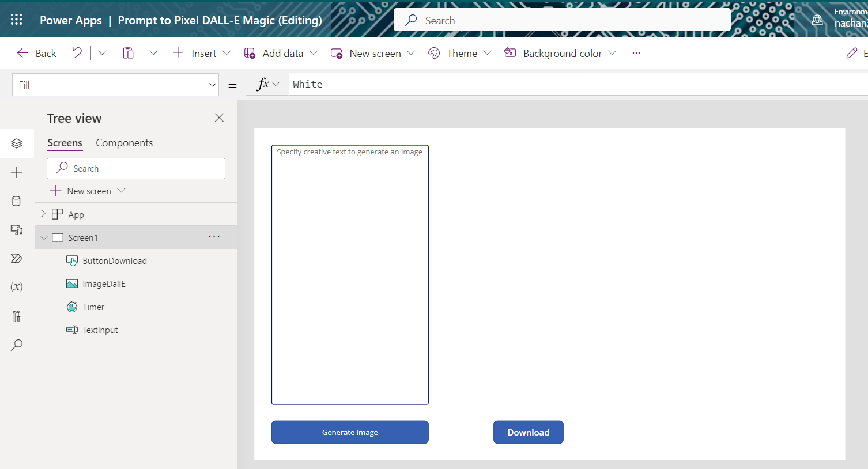Toggle the hamburger menu in left sidebar
The image size is (868, 469).
coord(17,115)
